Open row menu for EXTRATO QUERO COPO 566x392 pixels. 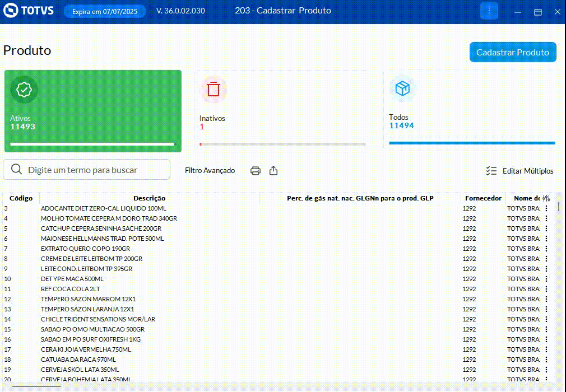click(546, 249)
